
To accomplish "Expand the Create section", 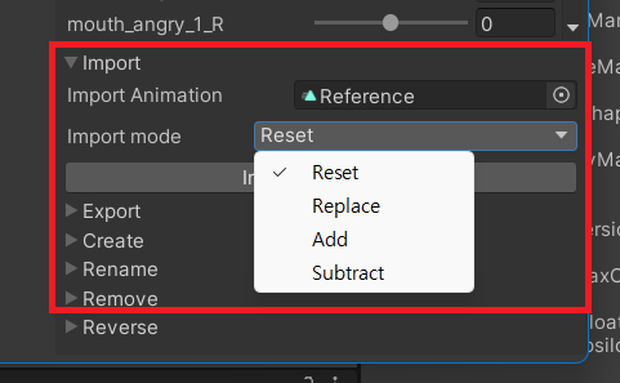I will coord(71,240).
